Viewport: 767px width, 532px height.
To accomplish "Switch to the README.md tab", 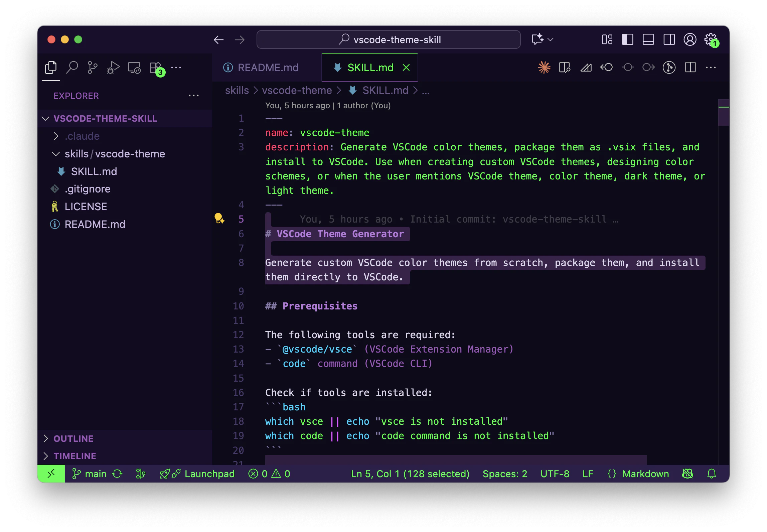I will click(267, 68).
